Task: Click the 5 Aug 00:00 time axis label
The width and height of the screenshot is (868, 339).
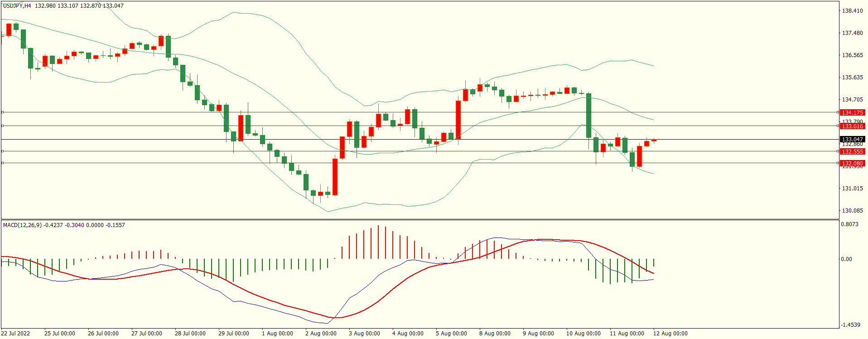Action: tap(451, 334)
